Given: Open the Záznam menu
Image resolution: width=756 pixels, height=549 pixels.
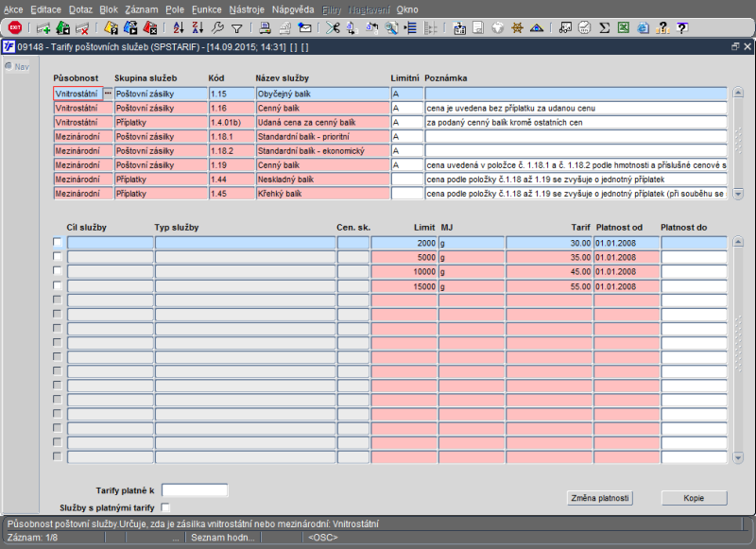Looking at the screenshot, I should pyautogui.click(x=141, y=9).
